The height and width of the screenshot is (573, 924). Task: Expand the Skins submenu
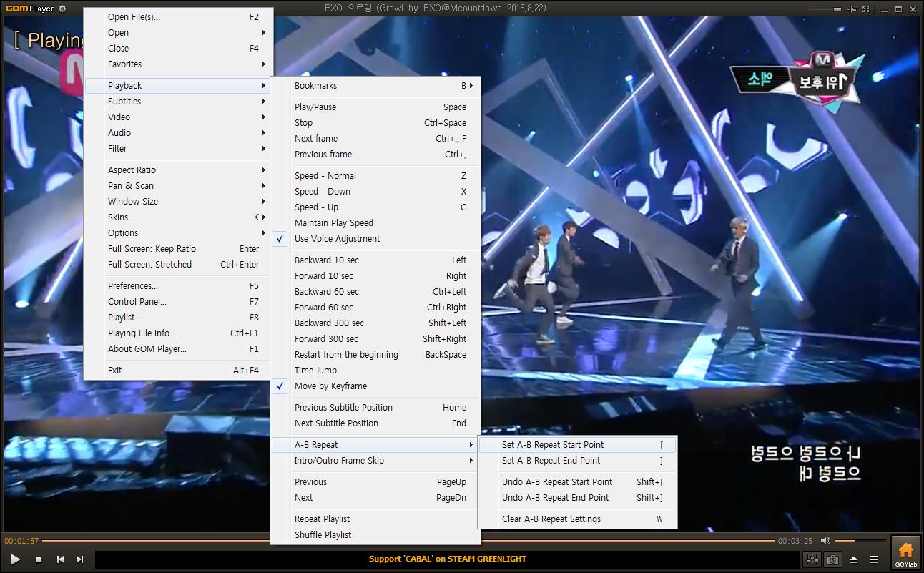pos(178,217)
